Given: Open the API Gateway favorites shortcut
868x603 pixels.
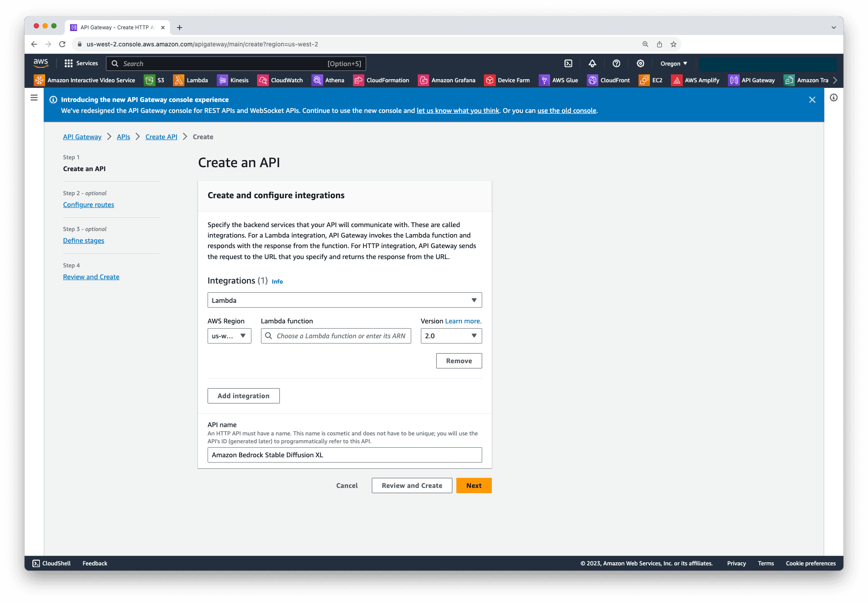Looking at the screenshot, I should (752, 80).
